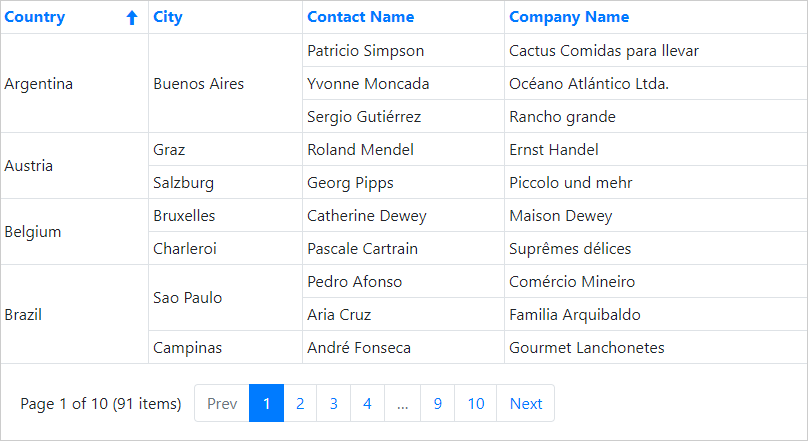This screenshot has width=808, height=441.
Task: Go to page 2
Action: coord(299,403)
